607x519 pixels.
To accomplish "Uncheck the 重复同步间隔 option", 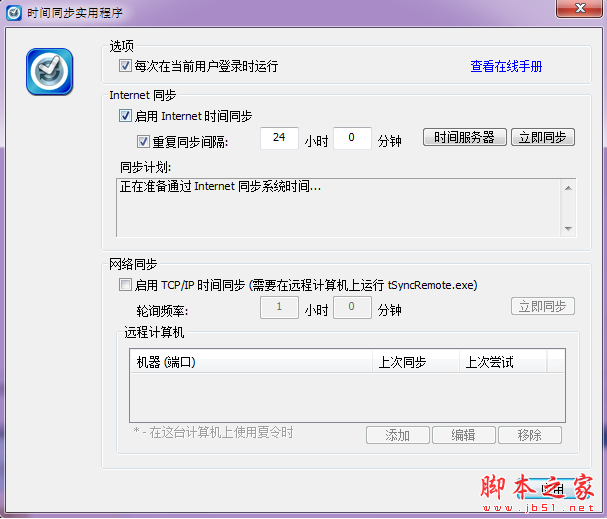I will (x=143, y=141).
